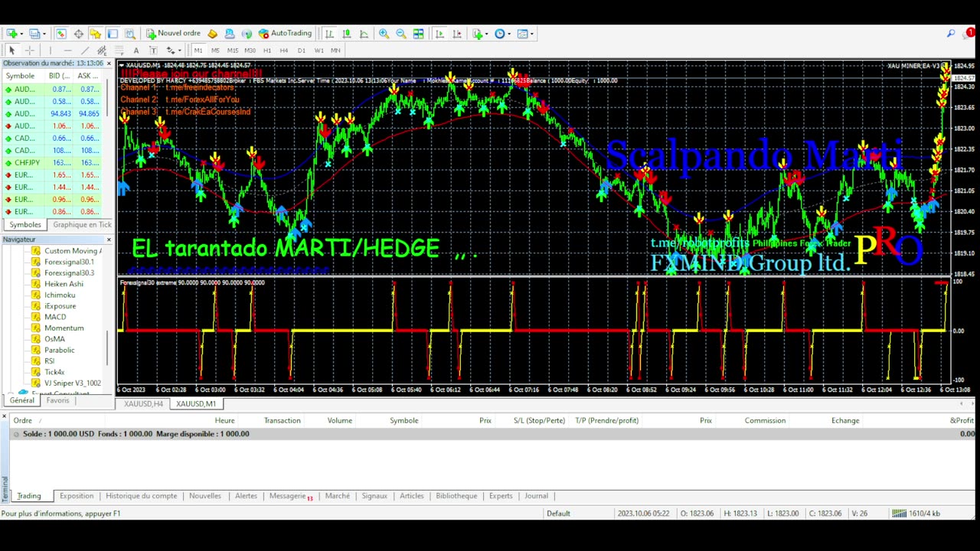Screen dimensions: 980x551
Task: Open the Profiles dropdown arrow
Action: tap(44, 34)
